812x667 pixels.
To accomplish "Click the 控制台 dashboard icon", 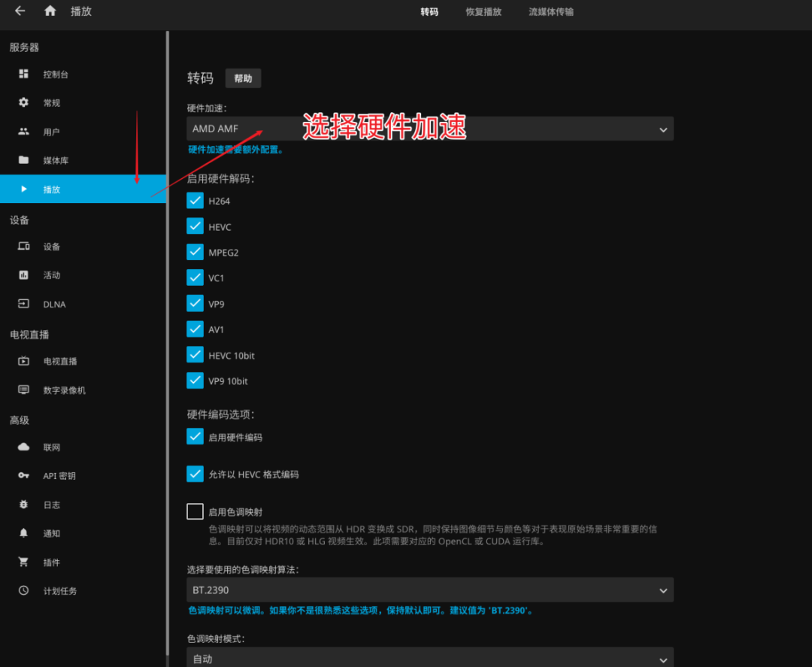I will tap(23, 74).
